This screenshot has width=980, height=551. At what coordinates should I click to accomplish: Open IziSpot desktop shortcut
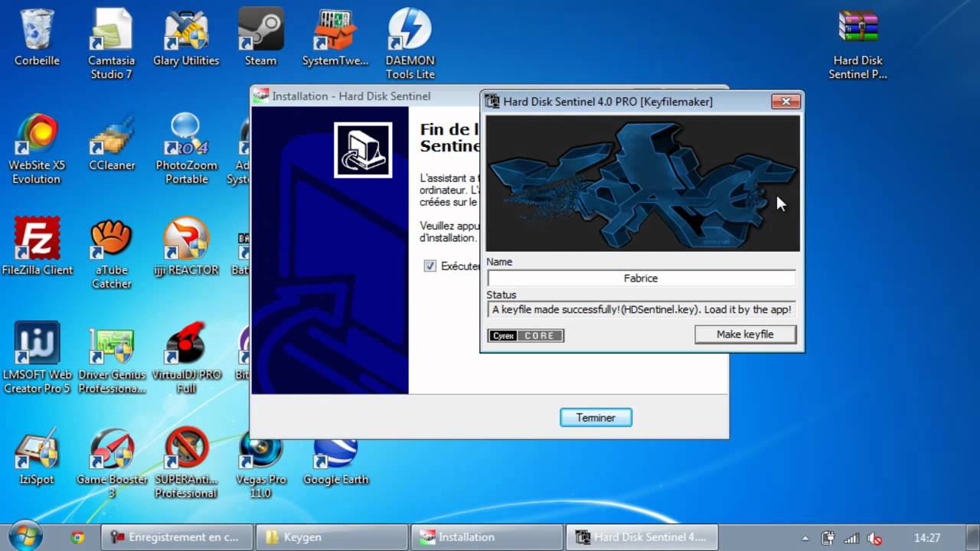click(x=37, y=456)
